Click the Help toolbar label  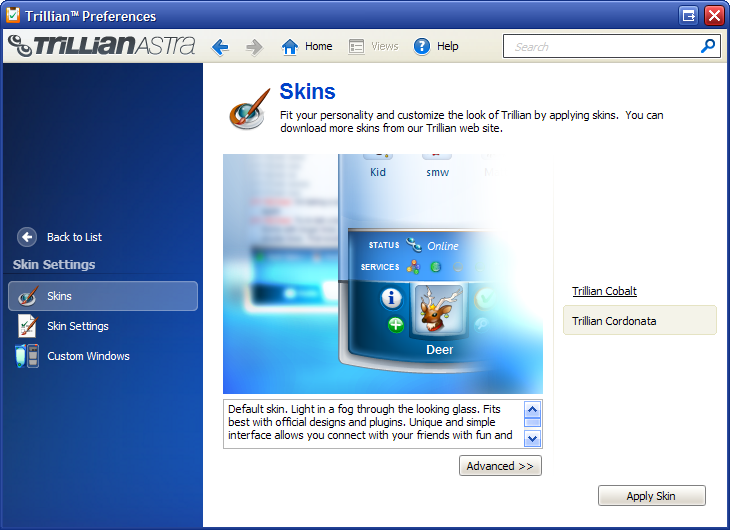[447, 47]
